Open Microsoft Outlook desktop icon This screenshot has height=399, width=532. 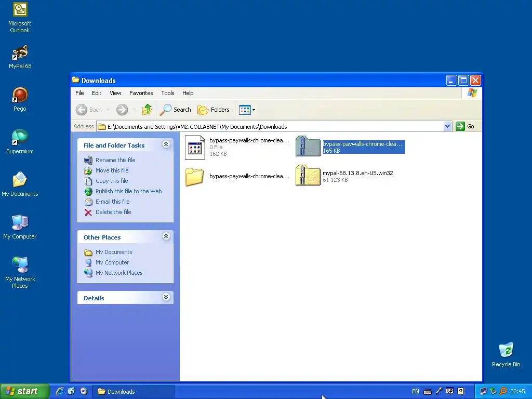[x=20, y=18]
